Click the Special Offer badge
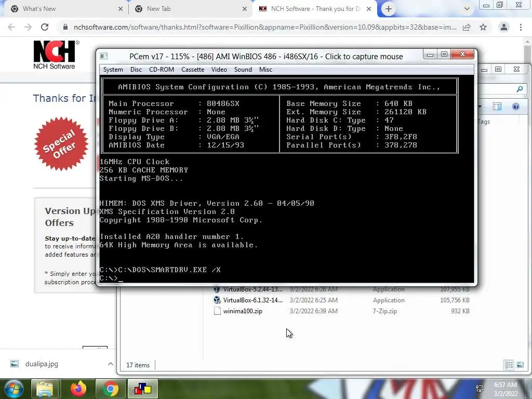This screenshot has height=399, width=532. [x=61, y=143]
